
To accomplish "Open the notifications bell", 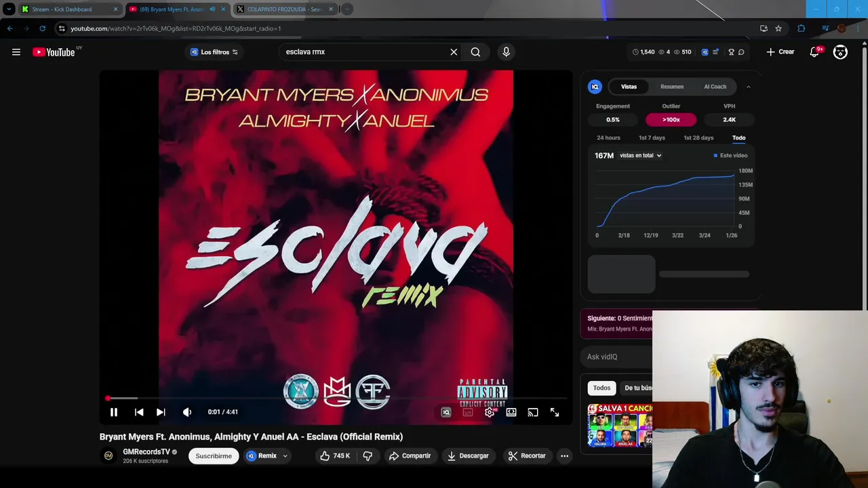I will point(815,52).
